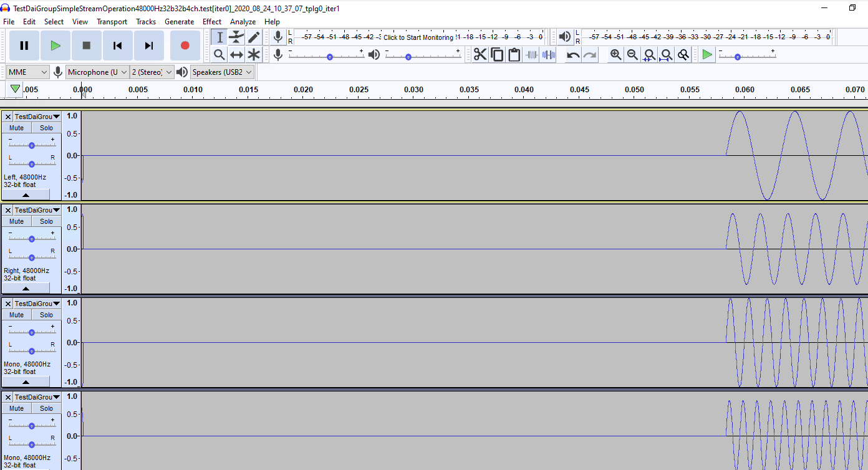Solo the Left channel track
Viewport: 868px width, 470px height.
click(47, 128)
